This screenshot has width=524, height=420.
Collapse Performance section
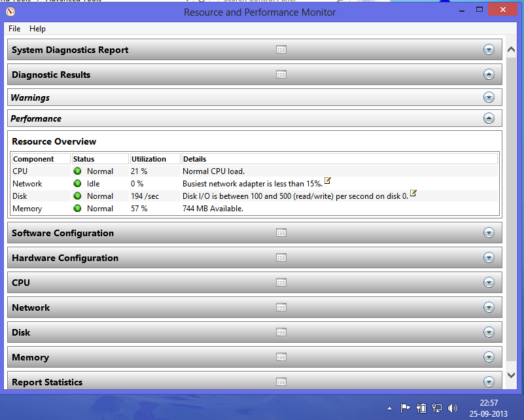coord(489,118)
